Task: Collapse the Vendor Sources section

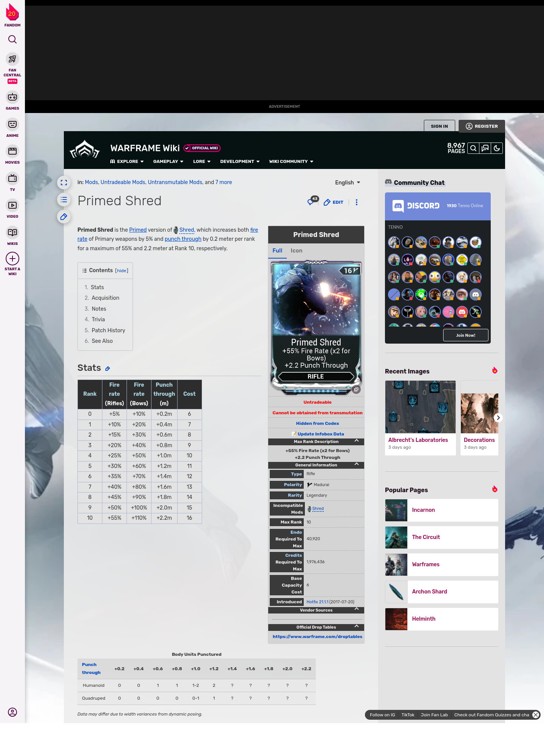Action: tap(356, 609)
